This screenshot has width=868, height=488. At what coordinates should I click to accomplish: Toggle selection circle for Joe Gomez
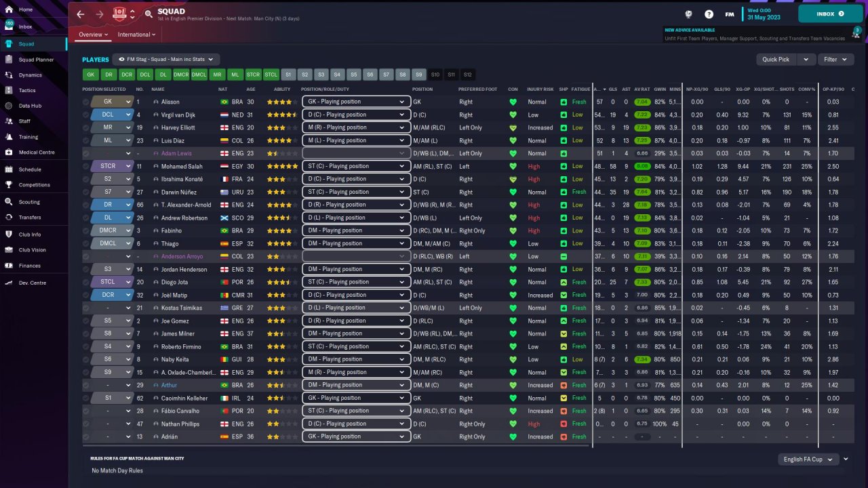pos(85,321)
